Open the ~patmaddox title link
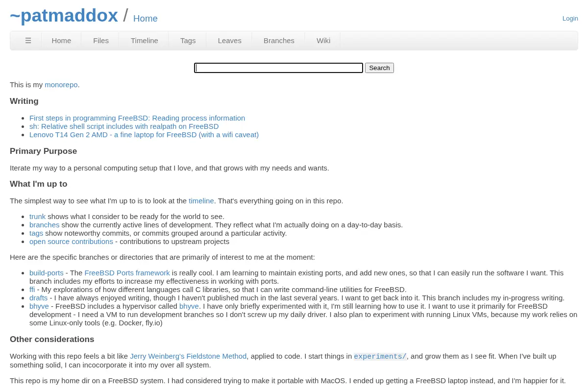This screenshot has width=588, height=392. pyautogui.click(x=64, y=16)
